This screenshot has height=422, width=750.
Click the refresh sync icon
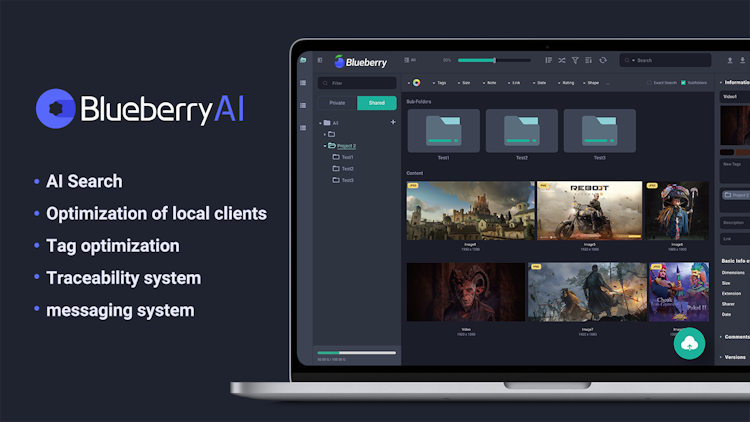603,60
